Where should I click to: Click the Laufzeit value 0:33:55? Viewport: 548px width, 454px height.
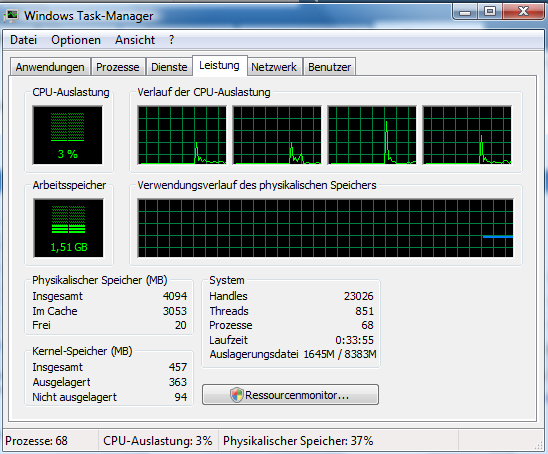354,340
